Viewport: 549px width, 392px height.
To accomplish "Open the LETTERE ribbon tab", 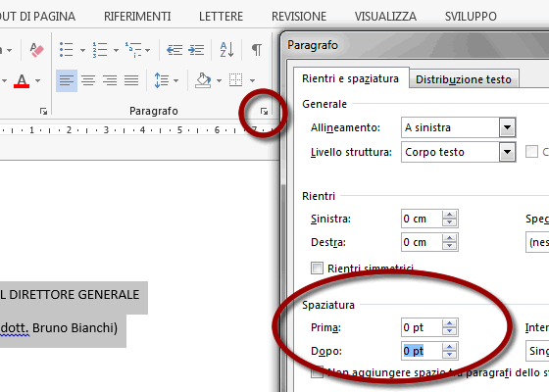I will (x=221, y=17).
